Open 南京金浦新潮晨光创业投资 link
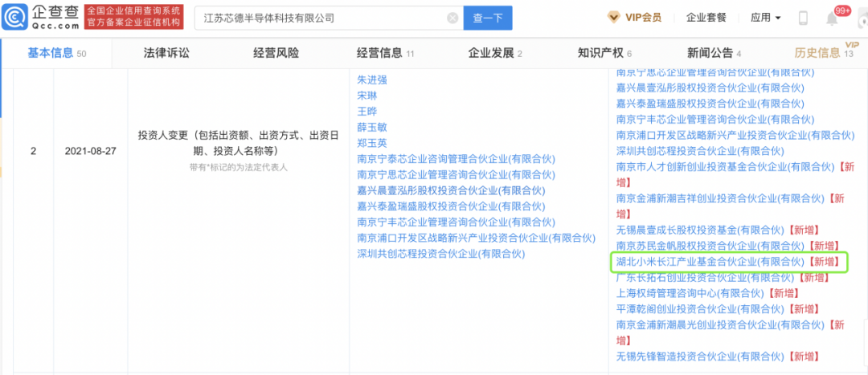This screenshot has width=868, height=375. point(720,325)
